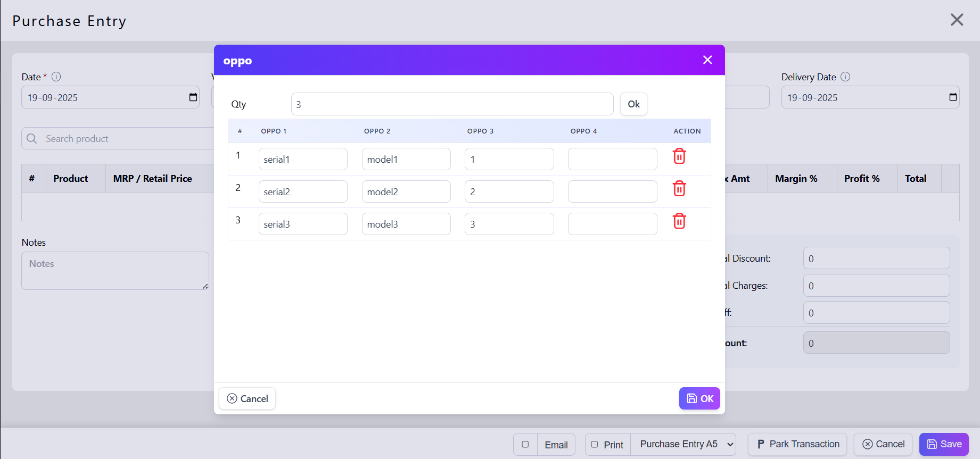Click the Delivery Date info icon
Image resolution: width=980 pixels, height=459 pixels.
pos(845,77)
